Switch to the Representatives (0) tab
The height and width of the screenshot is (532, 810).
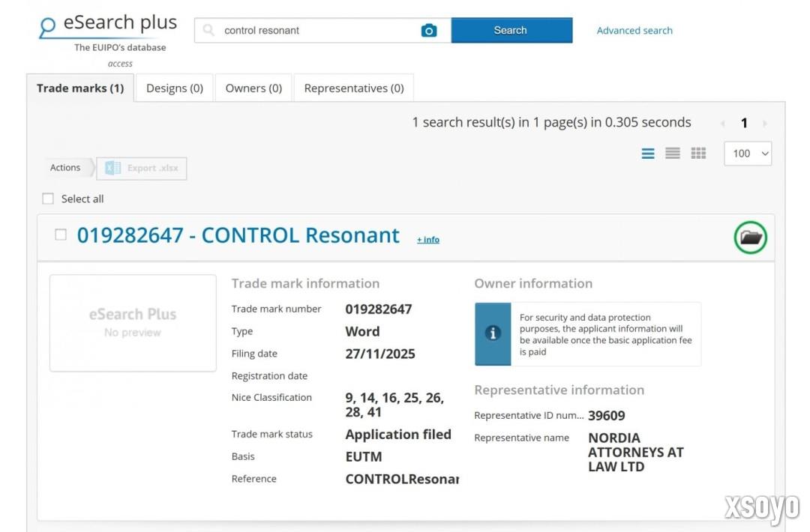353,88
